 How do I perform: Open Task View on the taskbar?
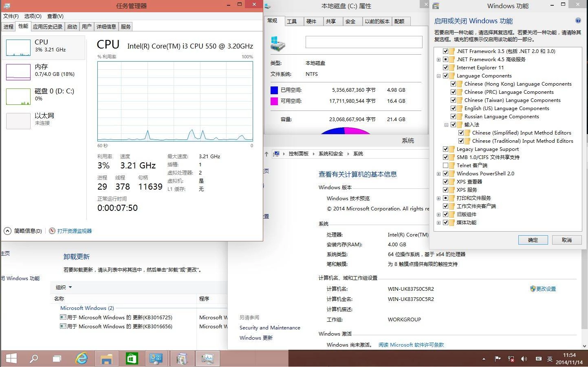tap(57, 359)
